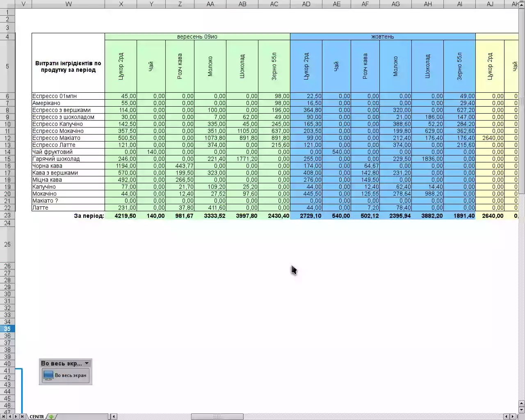Go to the next sheet tab arrow

[x=16, y=417]
